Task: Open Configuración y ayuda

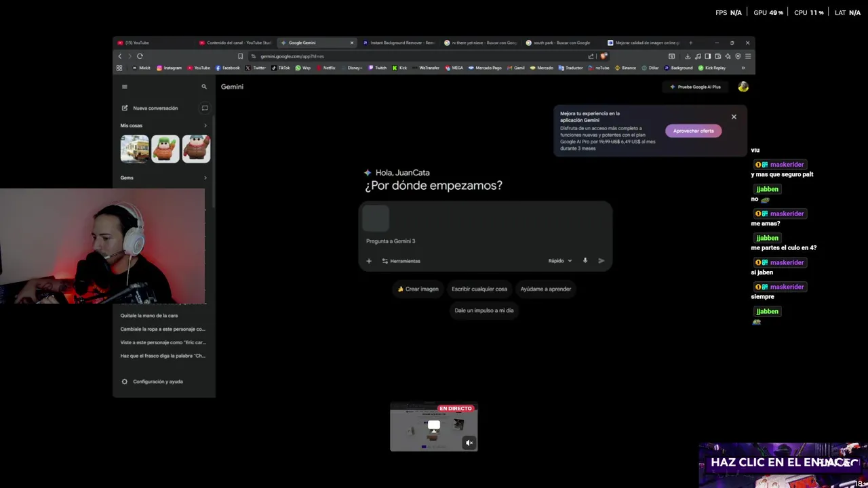Action: pyautogui.click(x=153, y=382)
